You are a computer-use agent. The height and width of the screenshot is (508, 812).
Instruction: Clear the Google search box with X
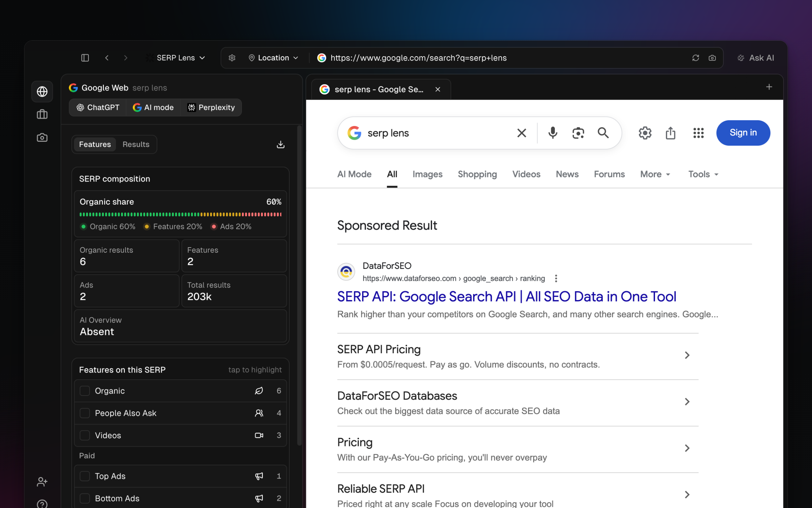coord(522,133)
